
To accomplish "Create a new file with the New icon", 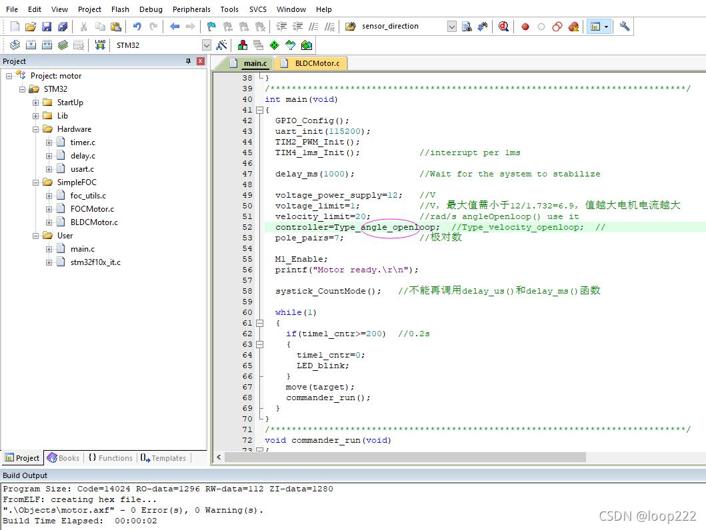I will click(x=15, y=27).
